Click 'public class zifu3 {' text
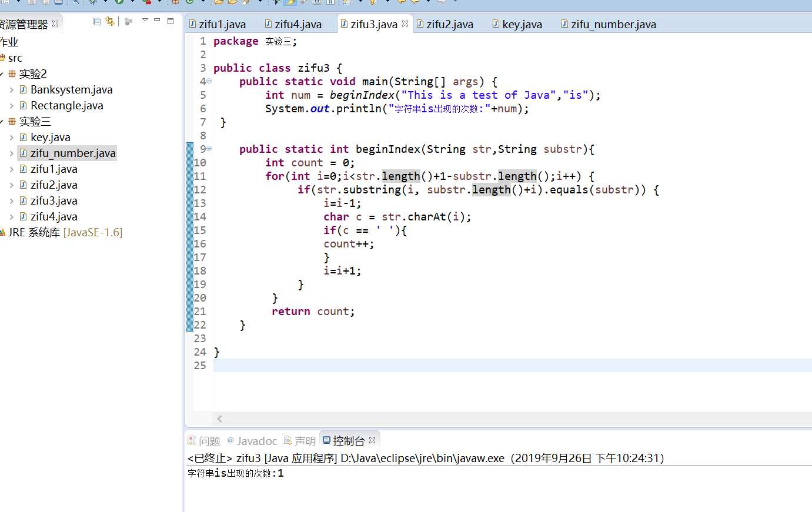 click(278, 68)
